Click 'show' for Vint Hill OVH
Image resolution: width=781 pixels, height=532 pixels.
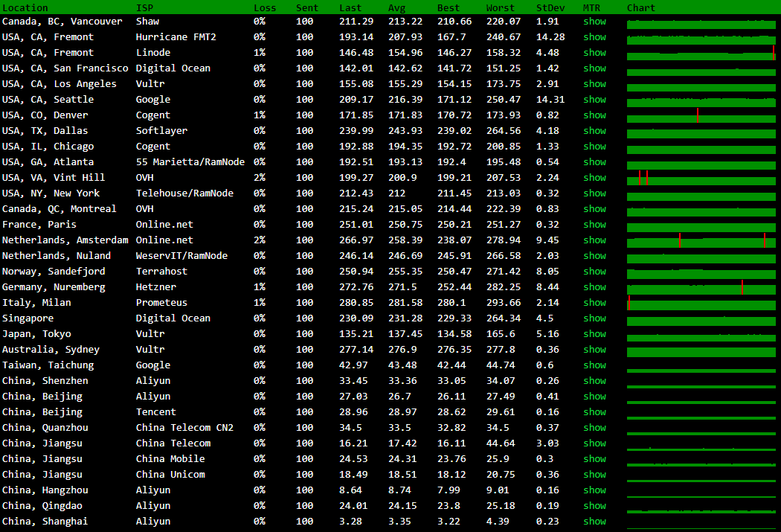click(595, 178)
